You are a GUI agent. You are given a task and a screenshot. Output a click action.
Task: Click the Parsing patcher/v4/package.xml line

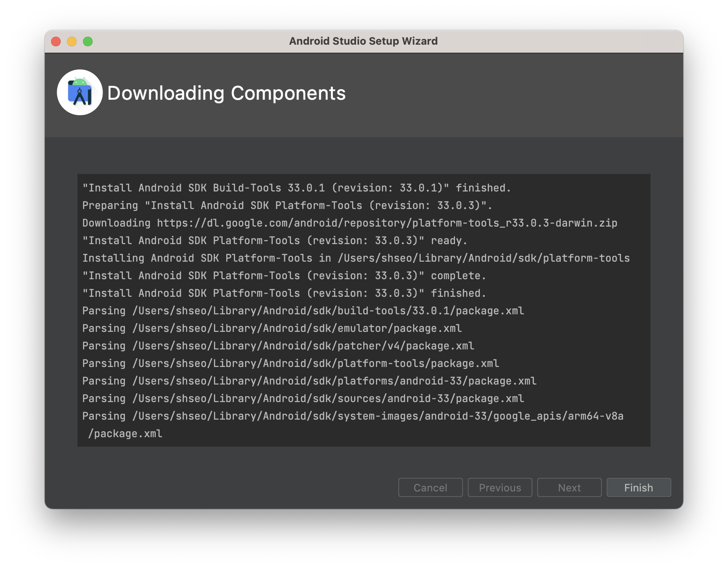coord(278,346)
